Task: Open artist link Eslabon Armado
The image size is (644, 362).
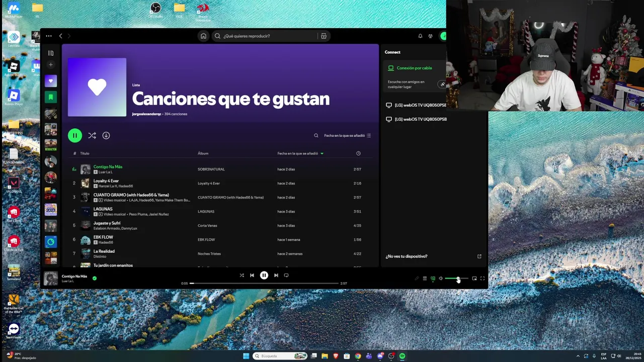Action: (x=107, y=228)
